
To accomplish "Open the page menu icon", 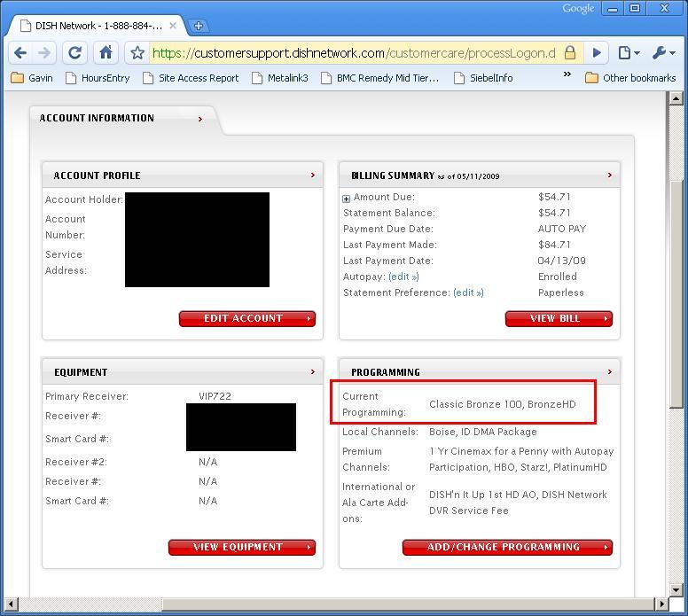I will coord(629,53).
